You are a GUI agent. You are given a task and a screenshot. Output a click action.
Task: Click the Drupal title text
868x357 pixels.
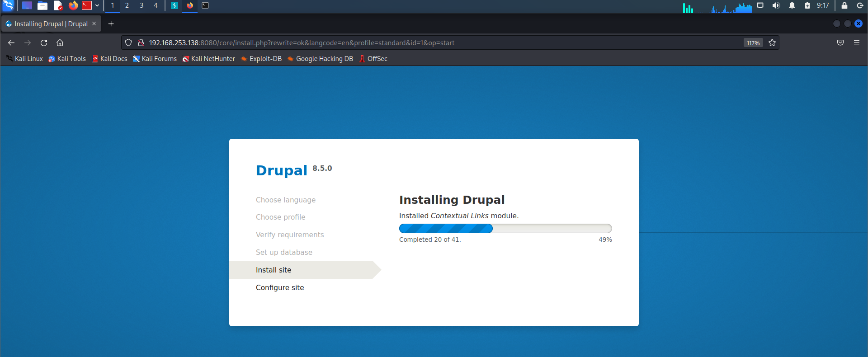point(282,170)
